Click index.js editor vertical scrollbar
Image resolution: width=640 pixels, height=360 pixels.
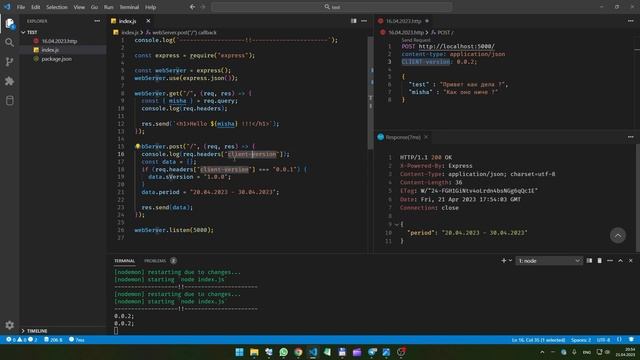(x=371, y=94)
